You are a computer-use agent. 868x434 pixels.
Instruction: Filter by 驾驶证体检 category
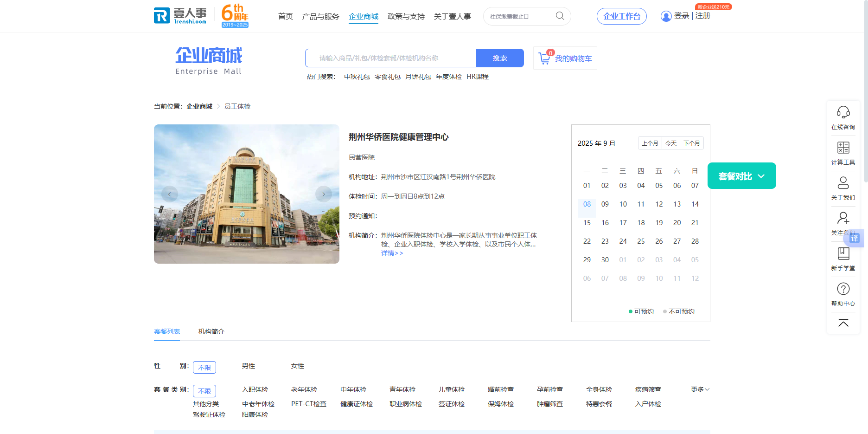209,415
